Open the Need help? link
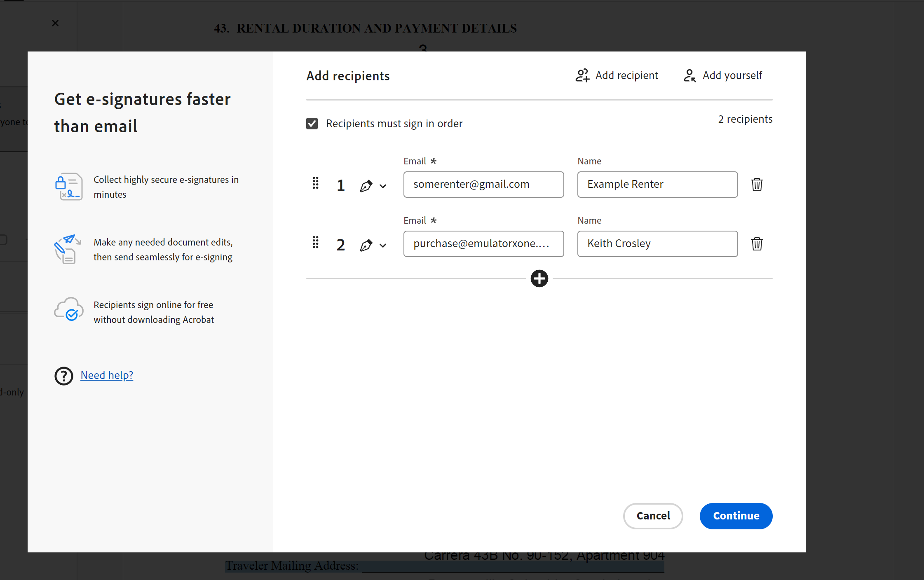The image size is (924, 580). (x=107, y=375)
